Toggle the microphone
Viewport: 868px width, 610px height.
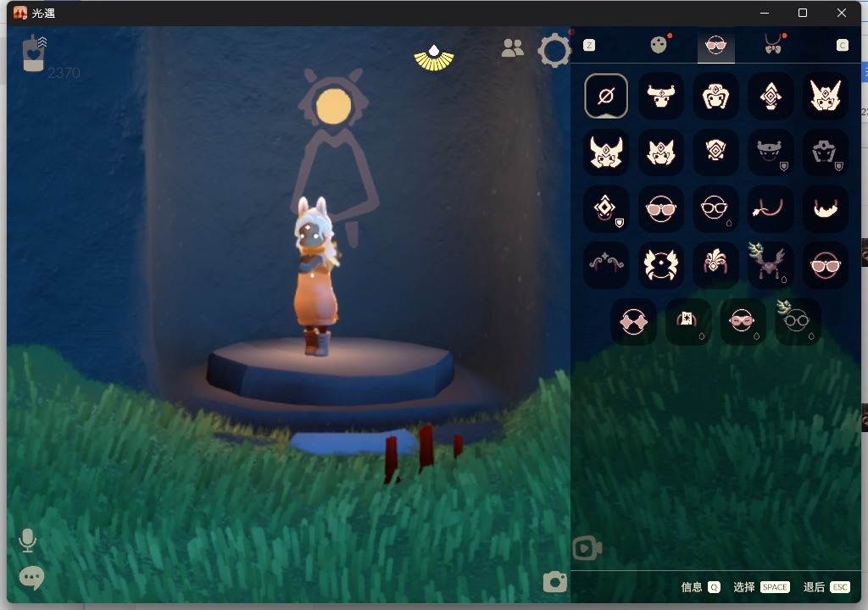(x=27, y=541)
